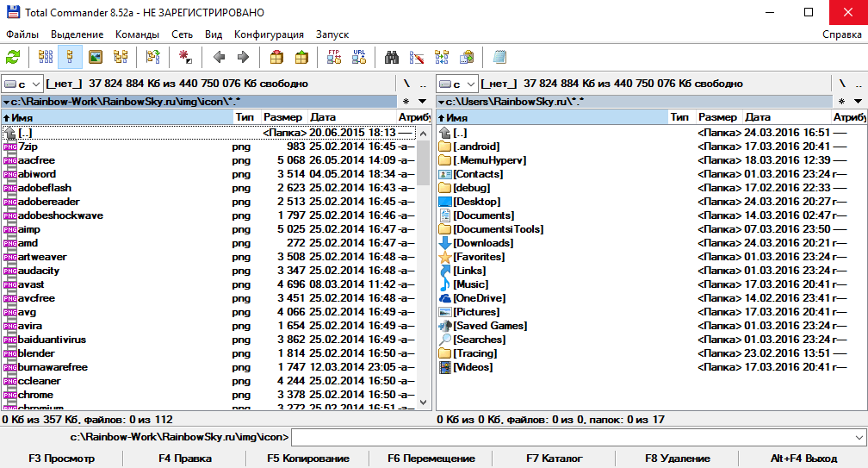The height and width of the screenshot is (468, 868).
Task: Open the Запуск menu
Action: click(x=332, y=34)
